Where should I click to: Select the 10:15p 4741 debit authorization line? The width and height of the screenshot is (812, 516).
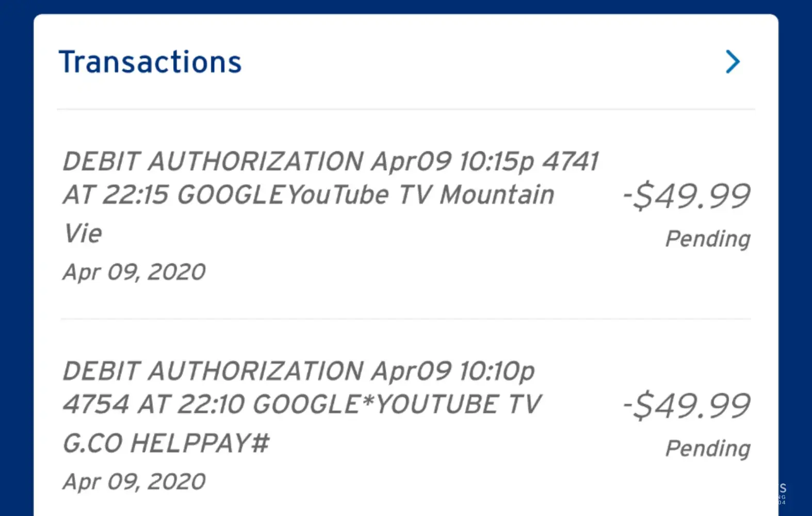click(x=330, y=161)
